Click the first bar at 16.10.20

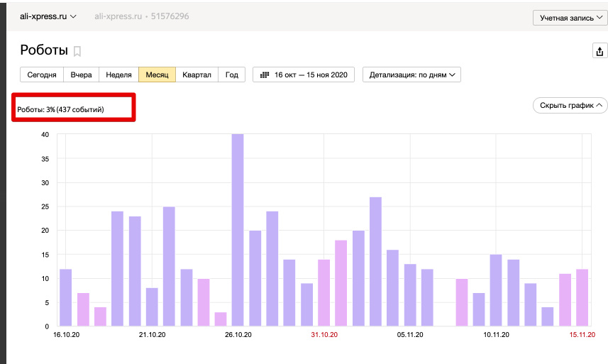[65, 298]
